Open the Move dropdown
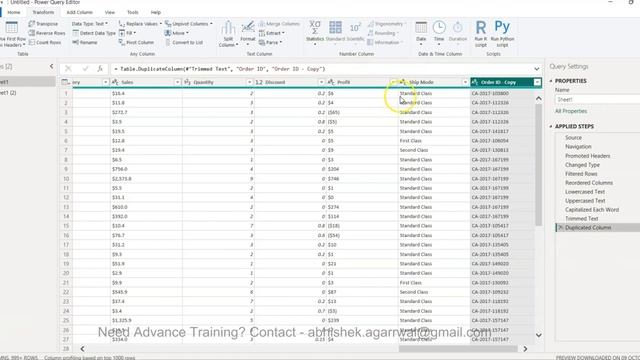Viewport: 640px width, 360px height. [x=176, y=33]
